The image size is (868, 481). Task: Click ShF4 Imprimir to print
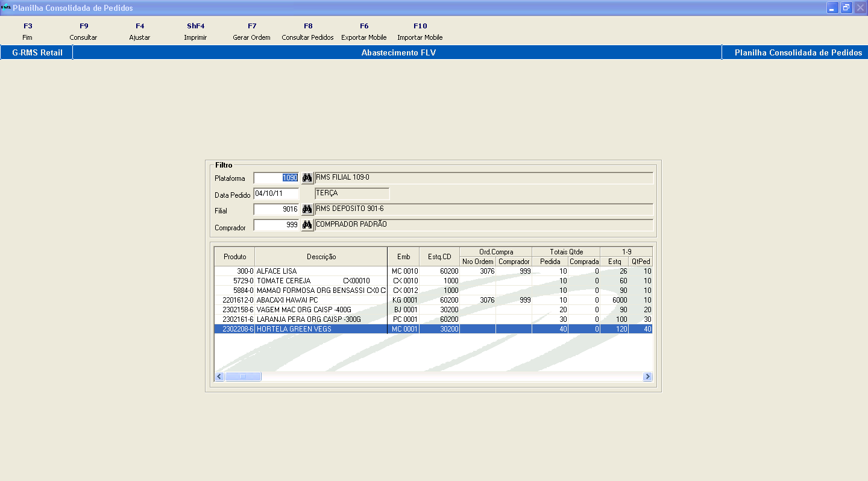pos(195,32)
